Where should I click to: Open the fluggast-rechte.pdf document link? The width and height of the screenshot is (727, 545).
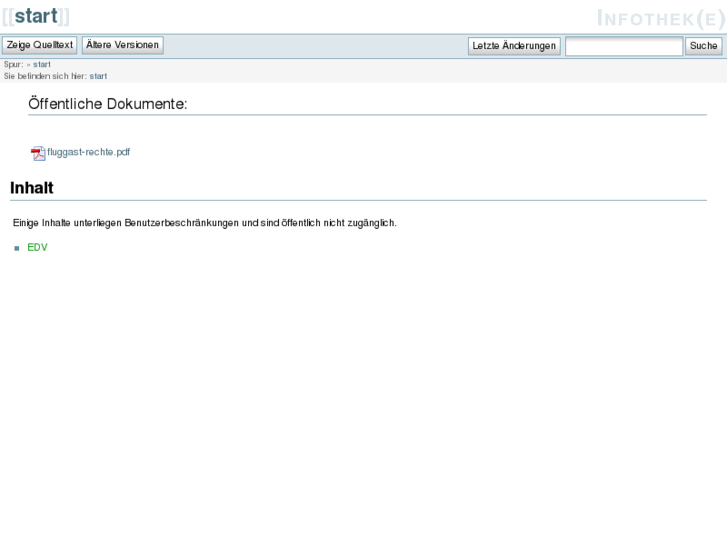pos(89,152)
